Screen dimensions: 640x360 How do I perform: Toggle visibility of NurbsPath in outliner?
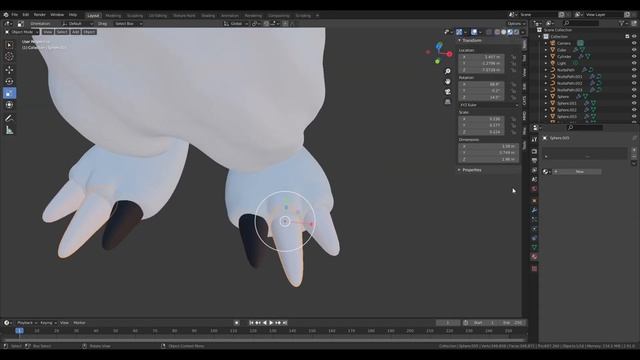point(634,70)
